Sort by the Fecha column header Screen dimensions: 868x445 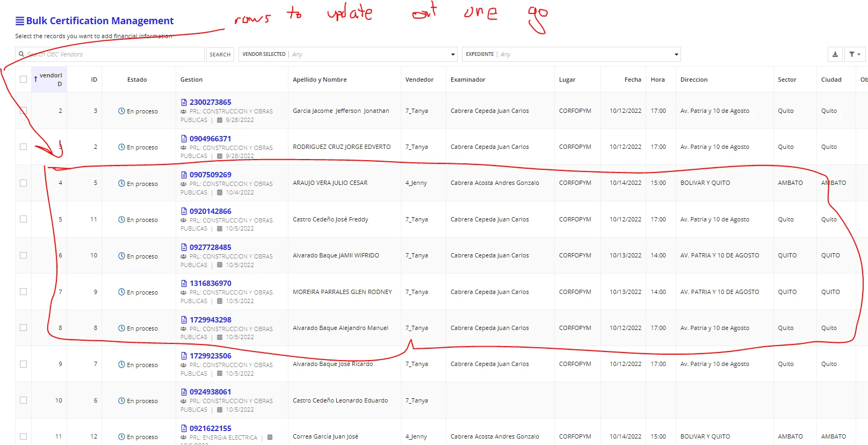tap(633, 80)
